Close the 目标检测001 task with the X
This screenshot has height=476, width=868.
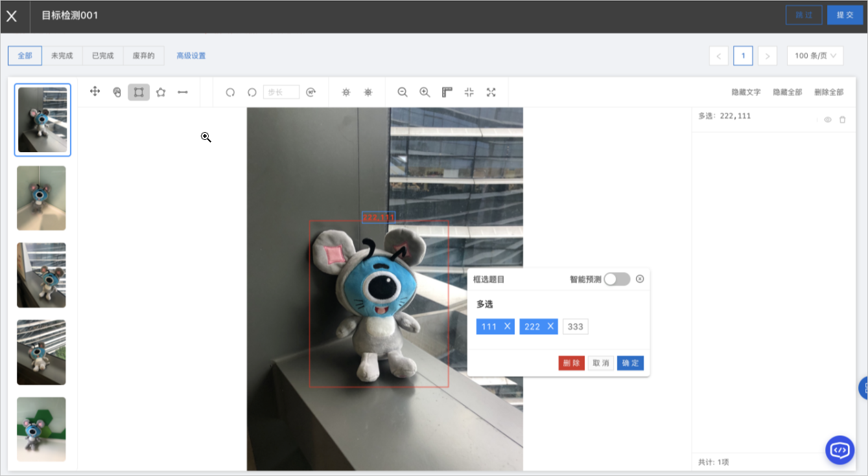click(12, 16)
